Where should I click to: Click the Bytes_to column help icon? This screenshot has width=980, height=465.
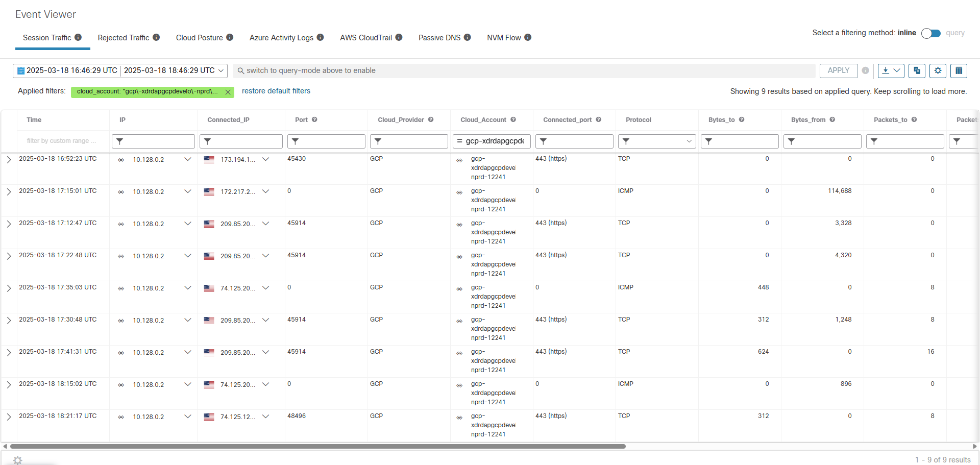pos(742,119)
